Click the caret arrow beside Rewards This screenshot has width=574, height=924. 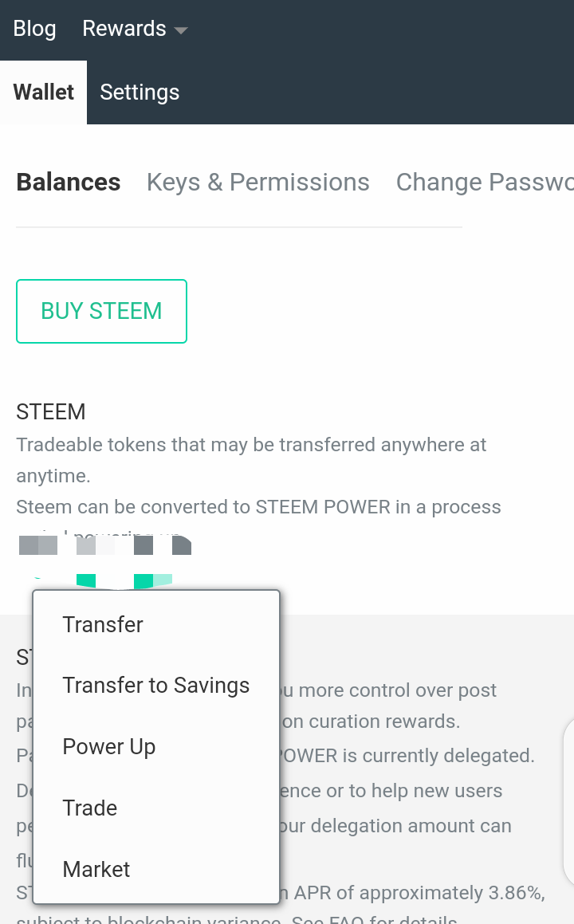181,31
